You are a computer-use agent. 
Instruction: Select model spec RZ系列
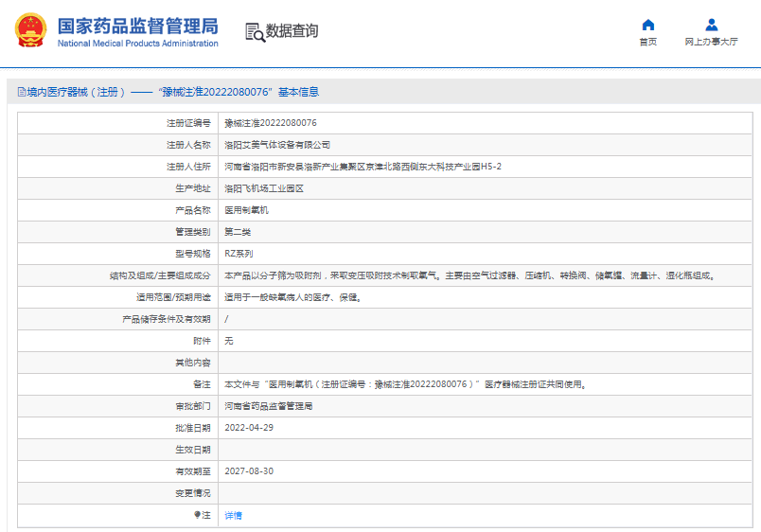tap(239, 254)
